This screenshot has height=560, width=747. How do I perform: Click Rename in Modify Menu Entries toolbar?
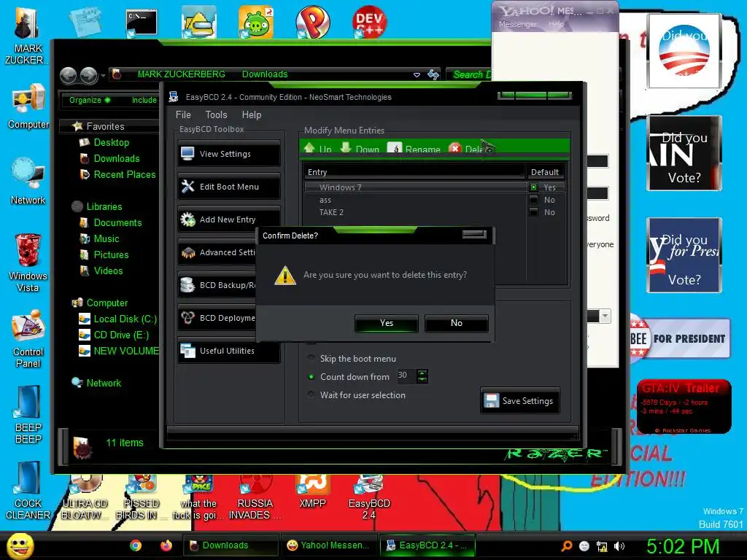point(414,149)
